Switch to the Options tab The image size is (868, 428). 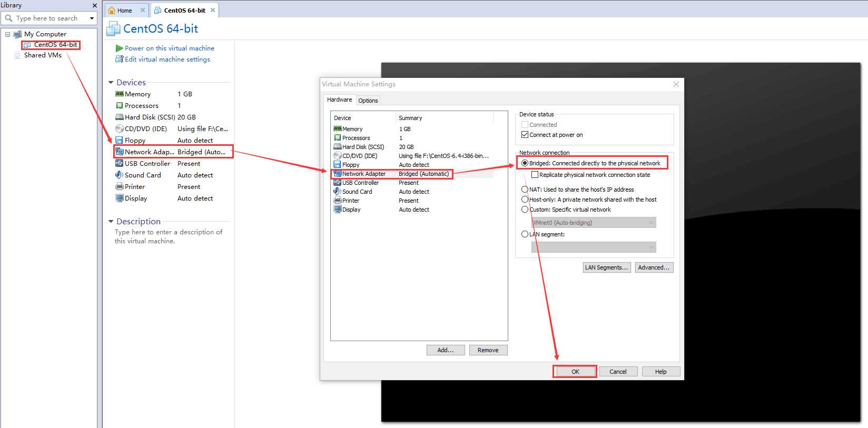(x=368, y=101)
